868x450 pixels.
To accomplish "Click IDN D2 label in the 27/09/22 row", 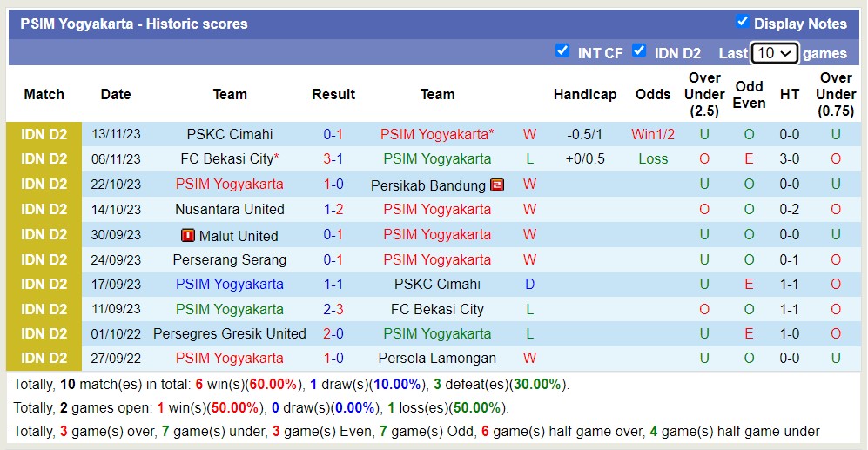I will 44,358.
